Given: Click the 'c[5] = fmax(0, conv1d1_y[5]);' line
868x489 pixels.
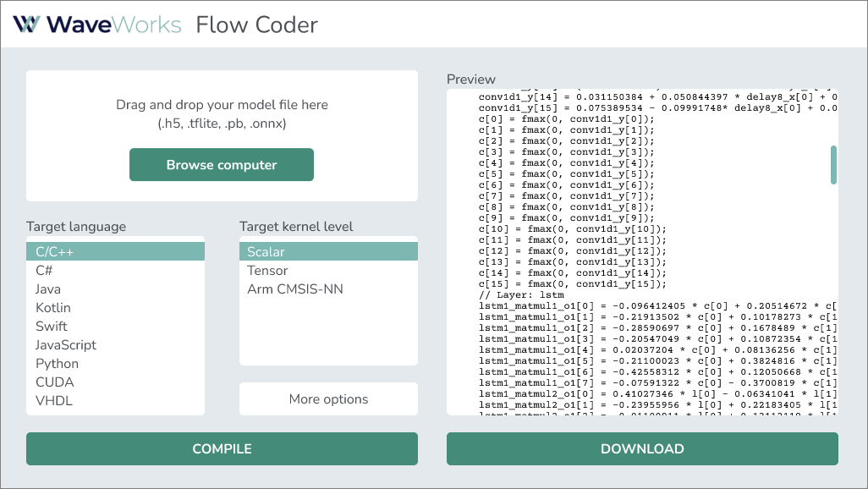Looking at the screenshot, I should (566, 174).
